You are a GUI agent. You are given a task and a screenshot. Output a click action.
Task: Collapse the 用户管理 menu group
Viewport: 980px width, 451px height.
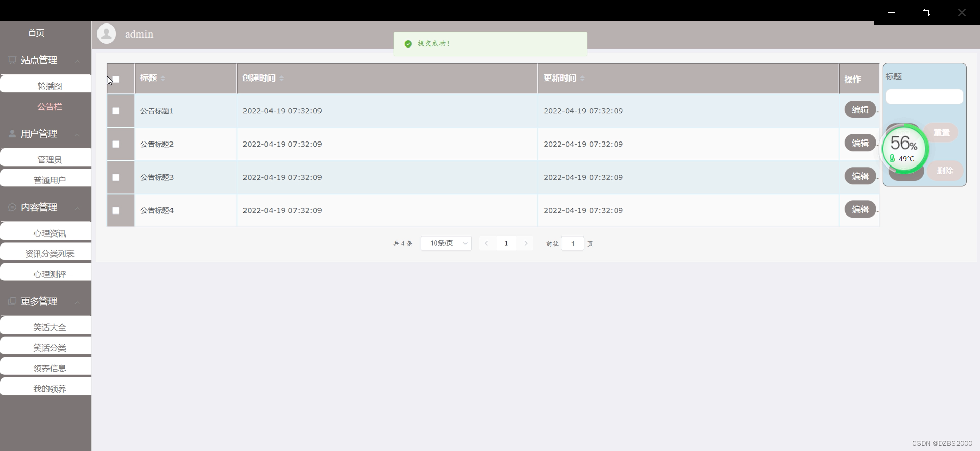[77, 134]
